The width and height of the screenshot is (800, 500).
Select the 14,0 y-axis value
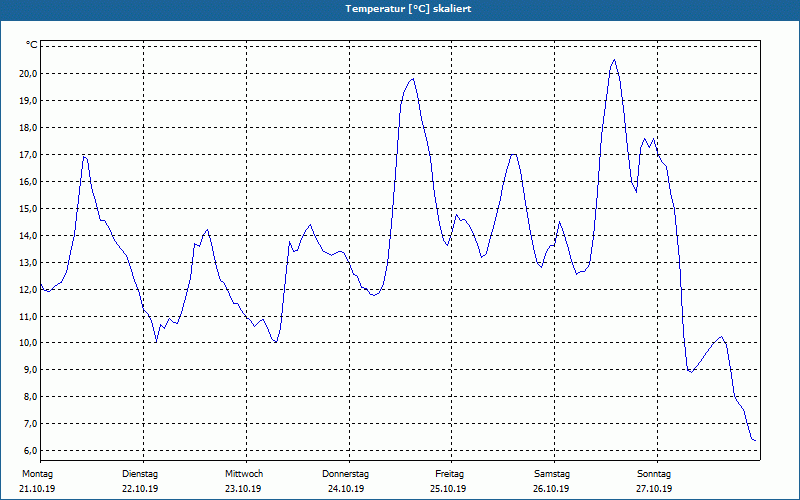pyautogui.click(x=28, y=236)
